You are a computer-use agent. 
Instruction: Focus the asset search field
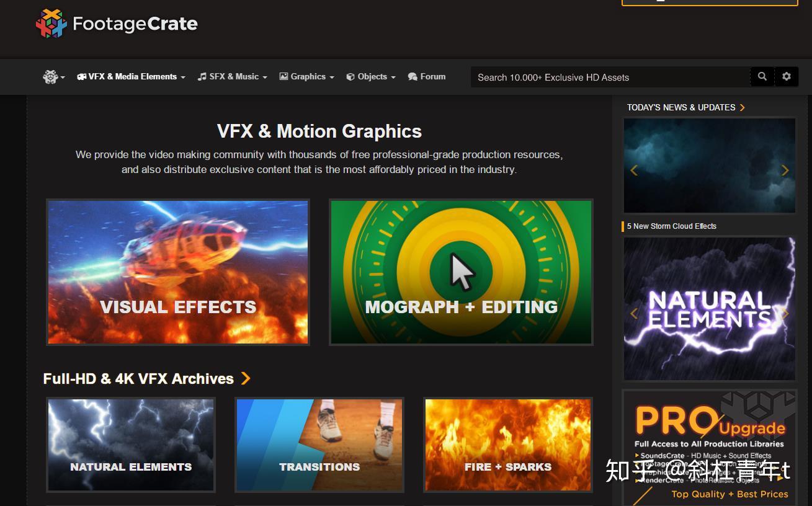[x=610, y=77]
